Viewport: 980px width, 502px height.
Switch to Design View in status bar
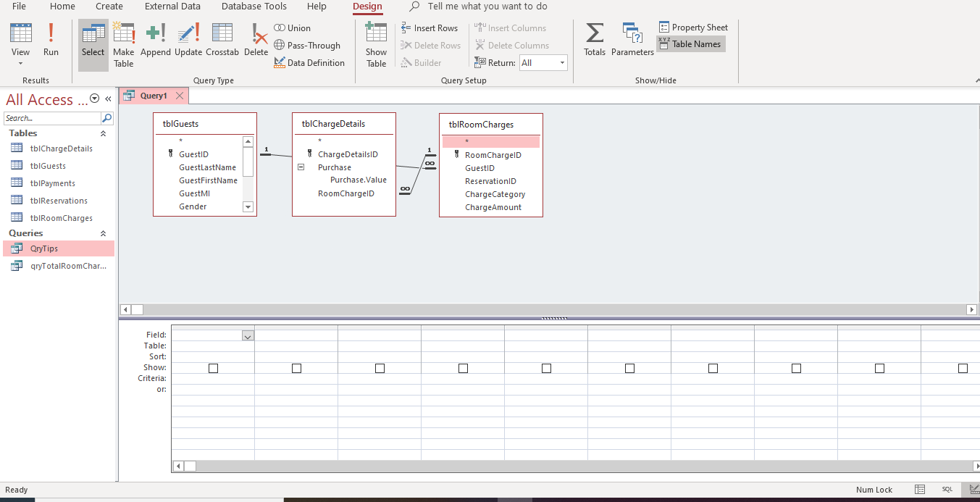[x=973, y=490]
